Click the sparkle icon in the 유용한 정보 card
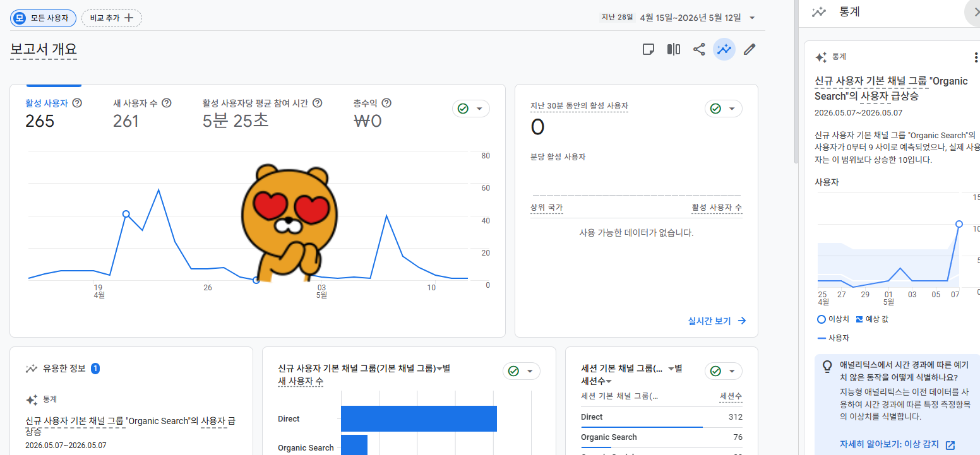 point(32,399)
